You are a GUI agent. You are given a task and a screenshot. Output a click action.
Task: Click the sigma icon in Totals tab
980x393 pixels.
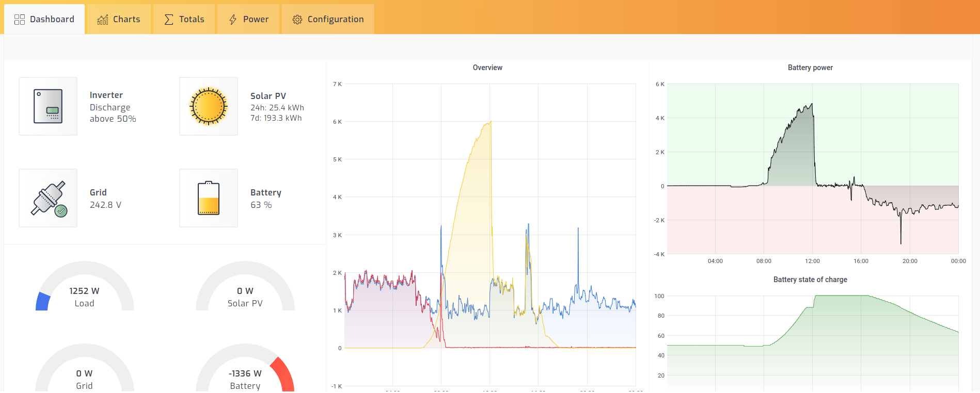[x=169, y=20]
